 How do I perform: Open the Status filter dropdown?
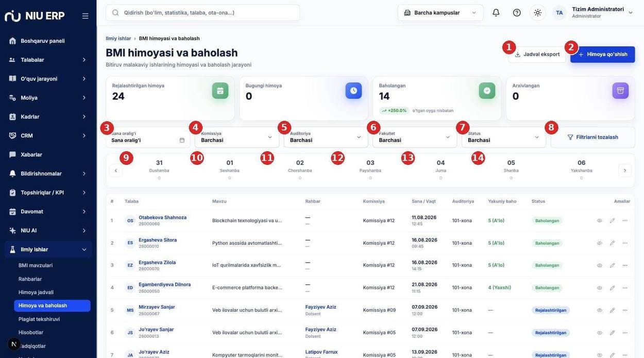click(x=504, y=138)
